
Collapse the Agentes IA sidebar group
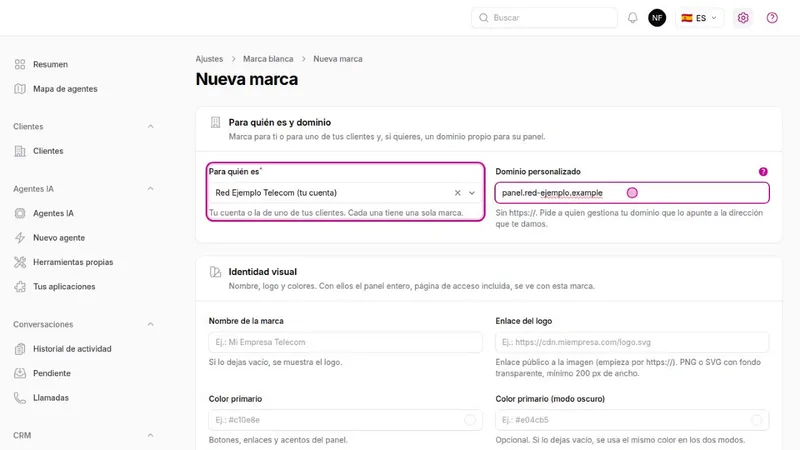pyautogui.click(x=151, y=189)
